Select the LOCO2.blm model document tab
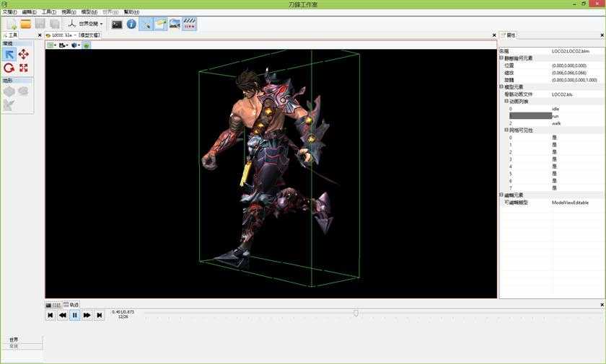 click(x=73, y=35)
